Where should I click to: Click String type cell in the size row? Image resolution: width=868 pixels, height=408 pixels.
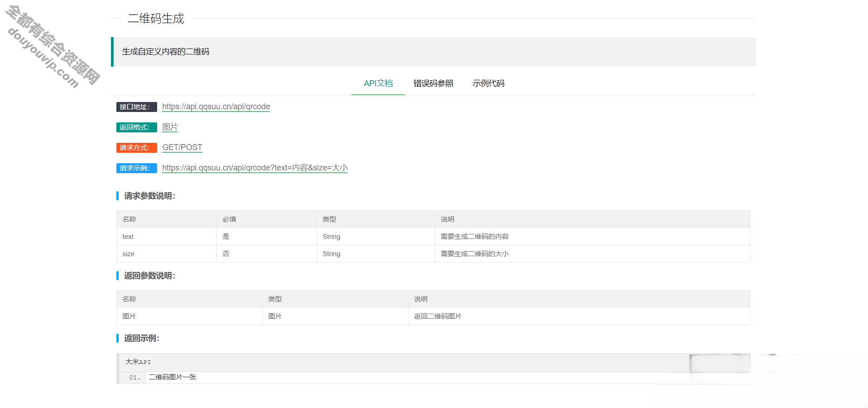coord(376,254)
